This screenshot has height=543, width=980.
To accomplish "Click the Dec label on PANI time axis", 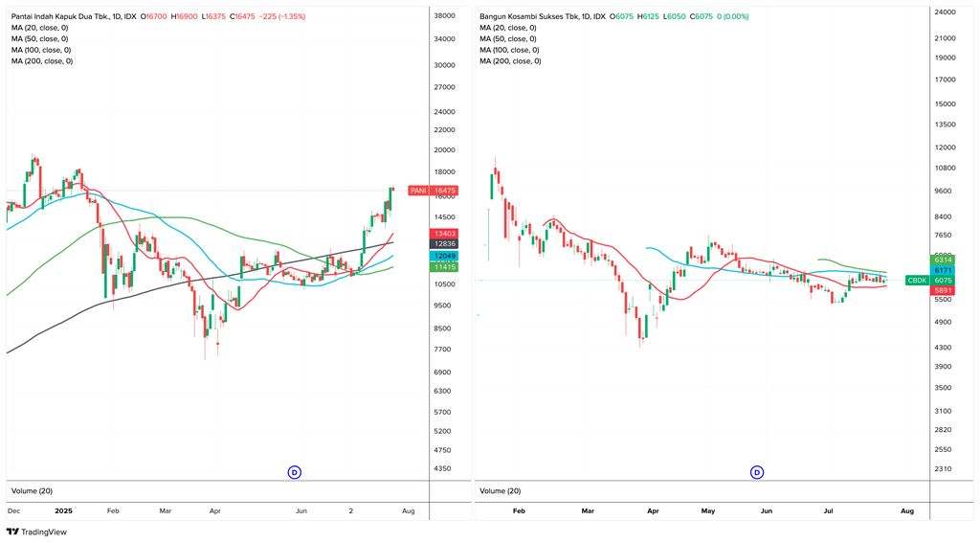I will tap(13, 511).
